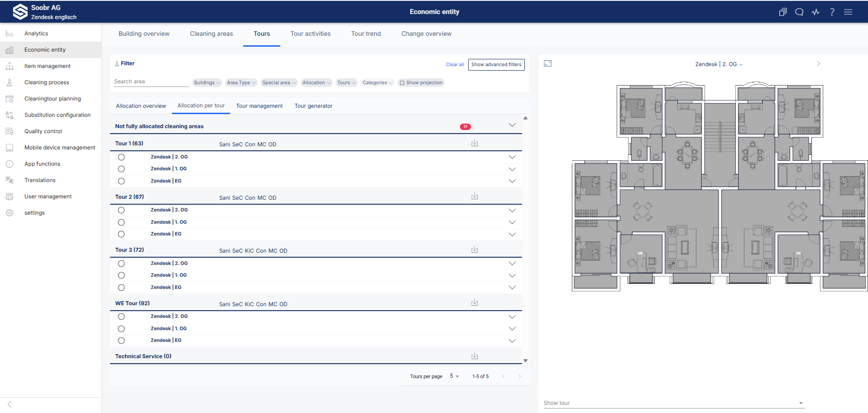Enable the Show projection checkbox
Image resolution: width=868 pixels, height=413 pixels.
[402, 83]
